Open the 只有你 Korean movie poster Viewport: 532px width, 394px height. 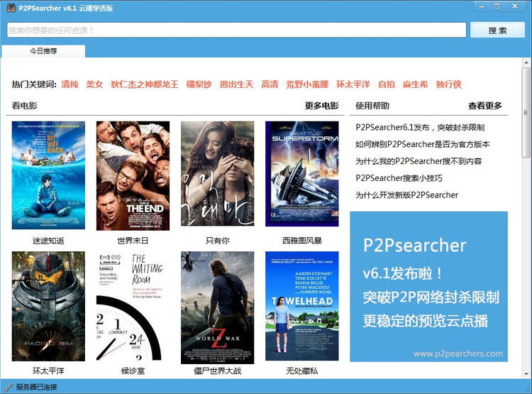[218, 173]
